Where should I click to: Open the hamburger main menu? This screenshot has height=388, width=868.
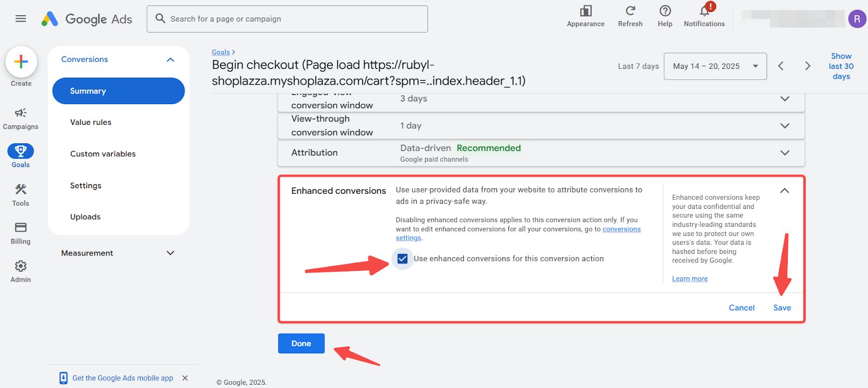coord(21,18)
